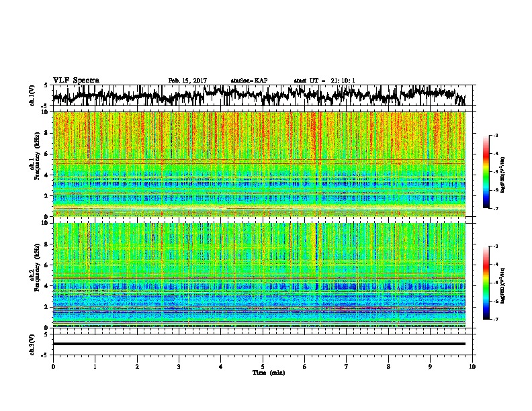Click the date "Feb. 15, 2017"
Screen dimensions: 532x411
(187, 81)
